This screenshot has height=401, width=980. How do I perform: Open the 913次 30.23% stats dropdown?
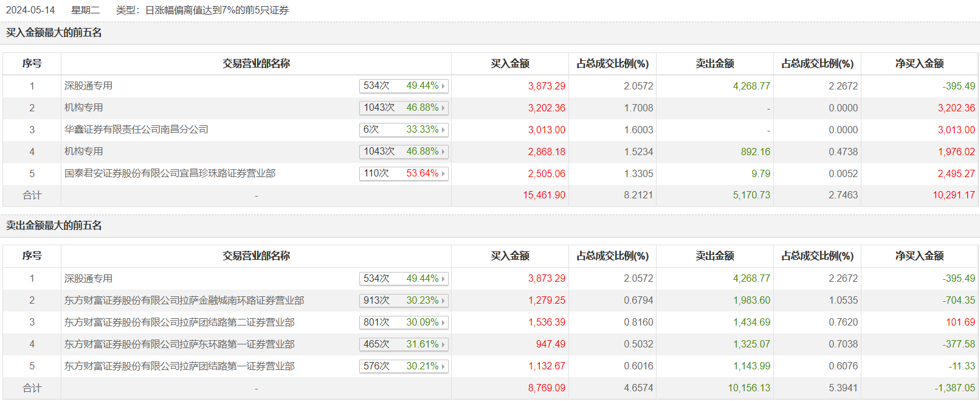pyautogui.click(x=404, y=301)
